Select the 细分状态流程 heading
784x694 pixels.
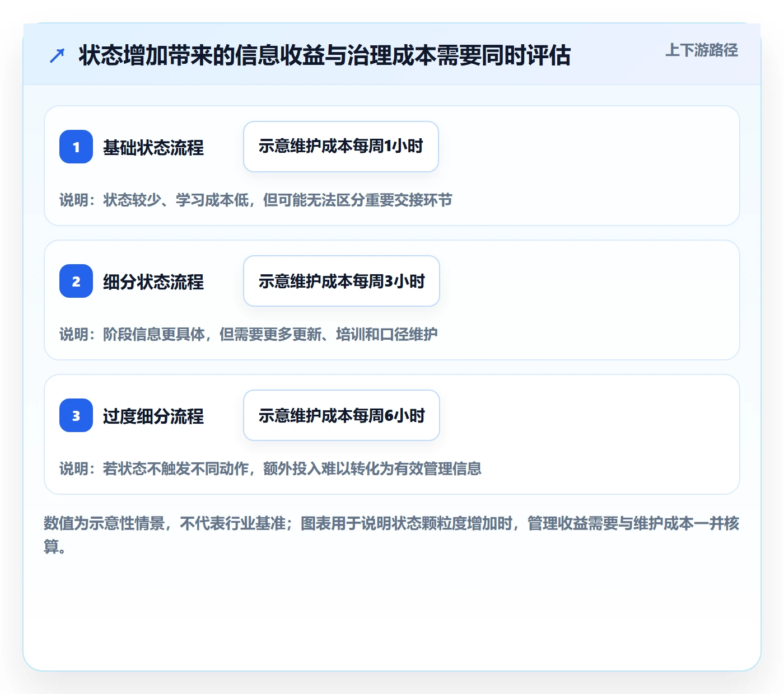pos(153,282)
